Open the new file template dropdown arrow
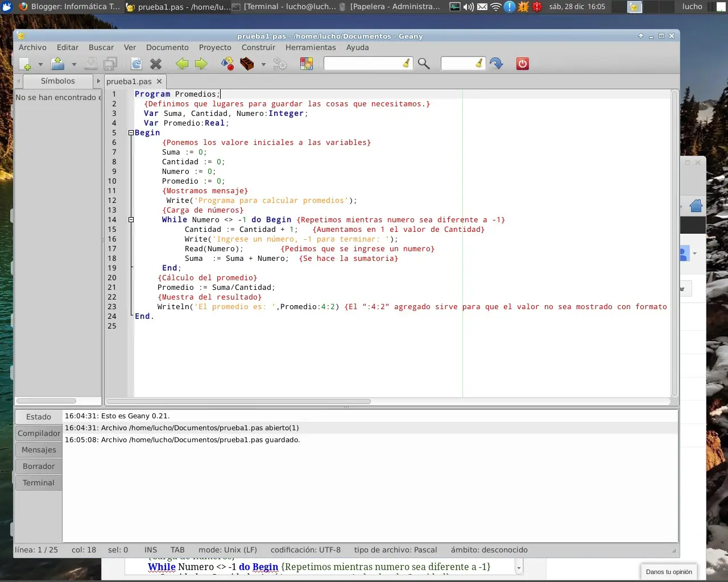Screen dimensions: 728x582 click(x=40, y=64)
